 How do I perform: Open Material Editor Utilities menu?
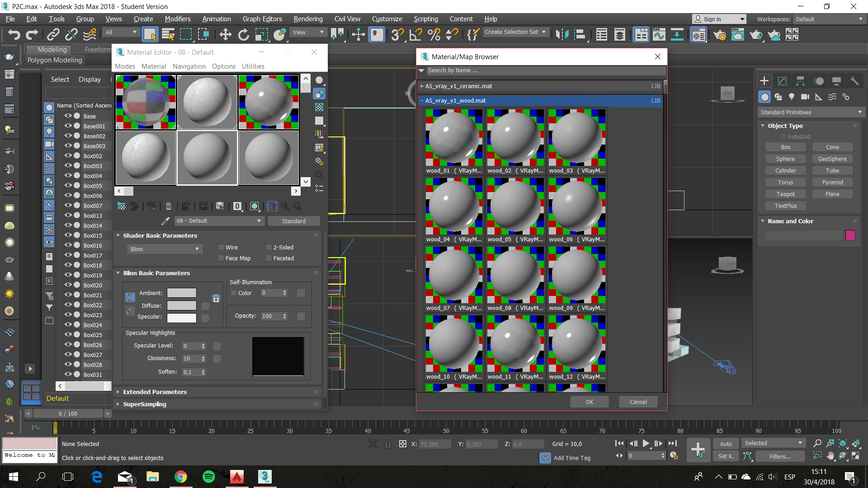[x=253, y=66]
